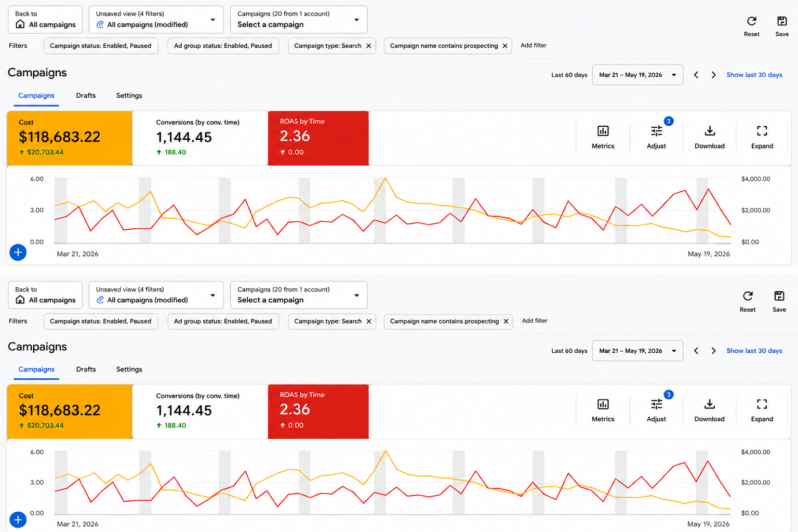Image resolution: width=798 pixels, height=532 pixels.
Task: Go back to All campaigns in bottom panel
Action: tap(45, 295)
